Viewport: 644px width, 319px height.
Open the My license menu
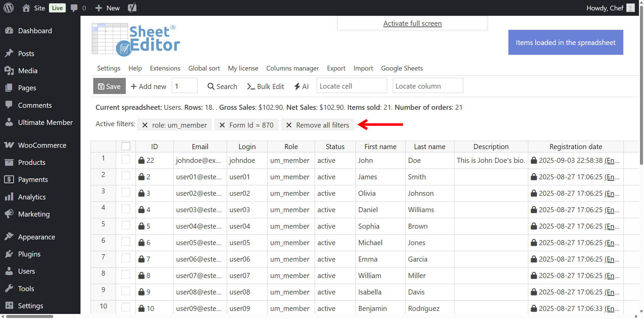click(x=243, y=68)
